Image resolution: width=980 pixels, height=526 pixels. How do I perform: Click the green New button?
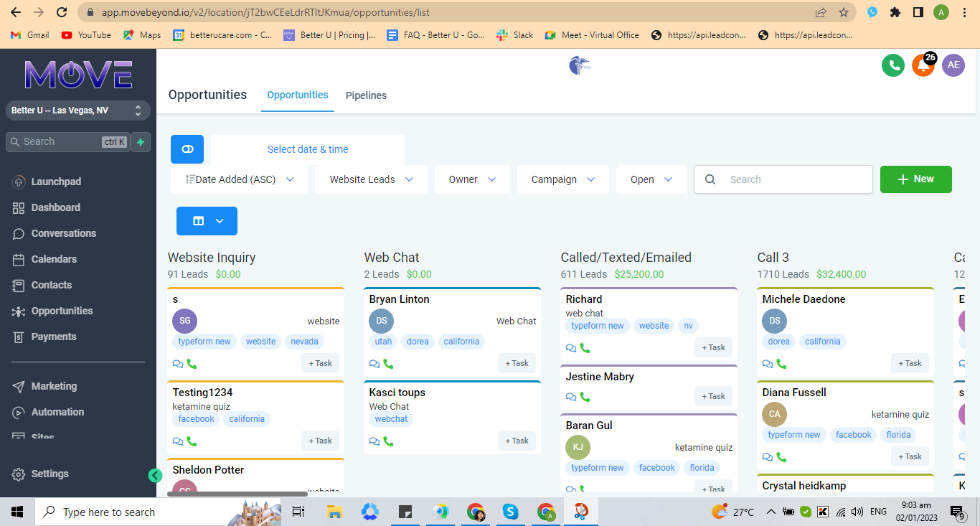click(916, 179)
